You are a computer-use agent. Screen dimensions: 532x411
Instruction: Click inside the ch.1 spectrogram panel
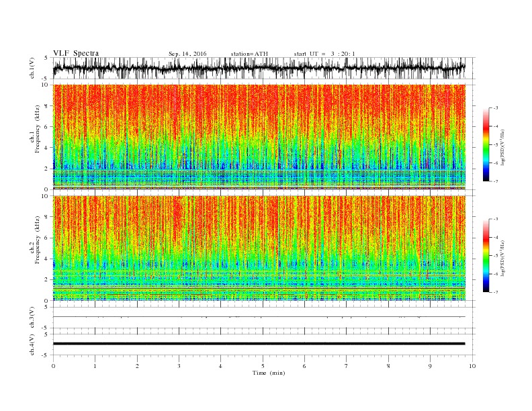(x=259, y=137)
